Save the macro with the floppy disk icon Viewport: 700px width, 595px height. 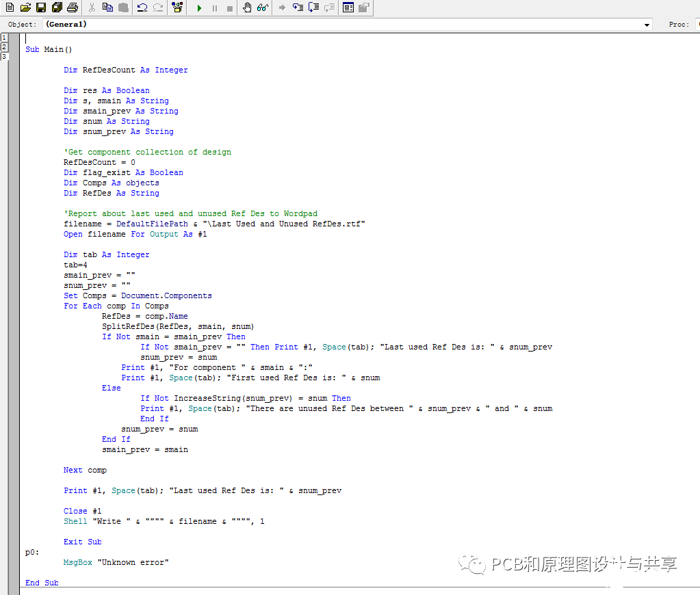point(41,8)
